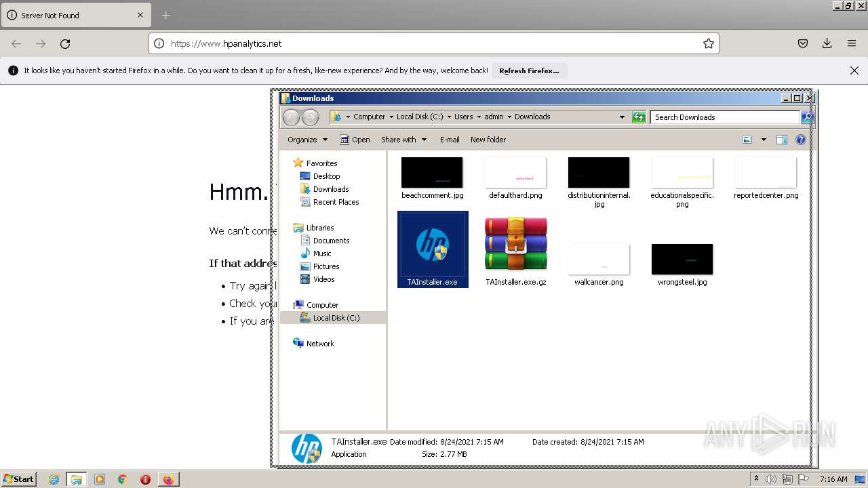This screenshot has height=488, width=868.
Task: Save page to Pocket
Action: [803, 43]
